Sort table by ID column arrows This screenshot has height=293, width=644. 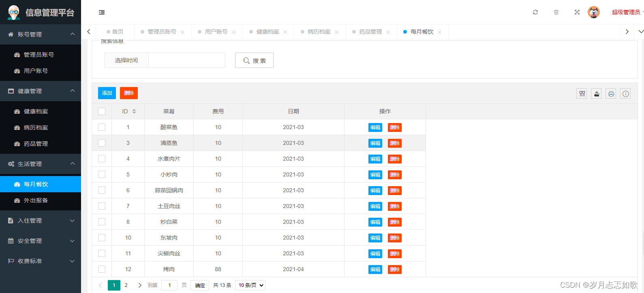(x=134, y=111)
